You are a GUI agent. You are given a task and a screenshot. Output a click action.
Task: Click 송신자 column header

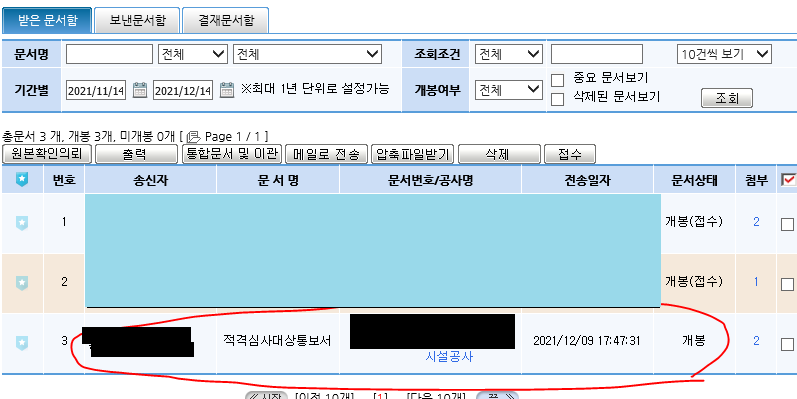pos(150,180)
